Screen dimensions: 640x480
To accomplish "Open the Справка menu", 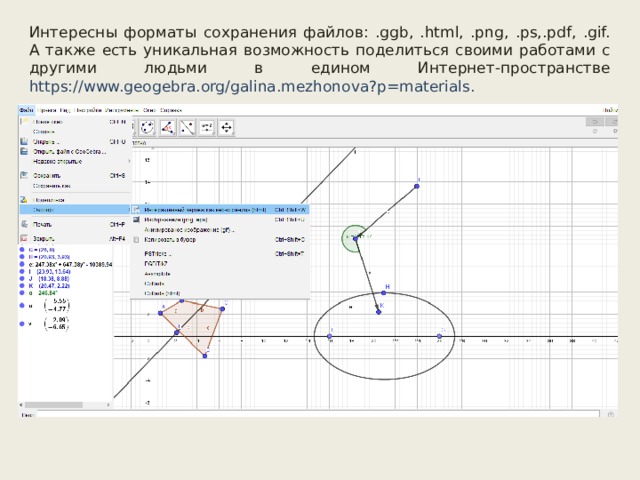I will (171, 110).
